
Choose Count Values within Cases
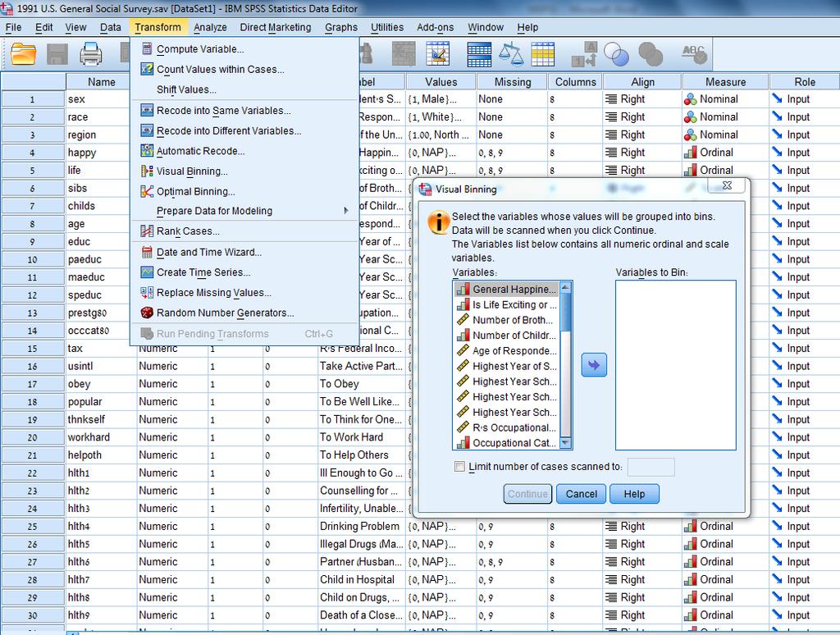(244, 70)
